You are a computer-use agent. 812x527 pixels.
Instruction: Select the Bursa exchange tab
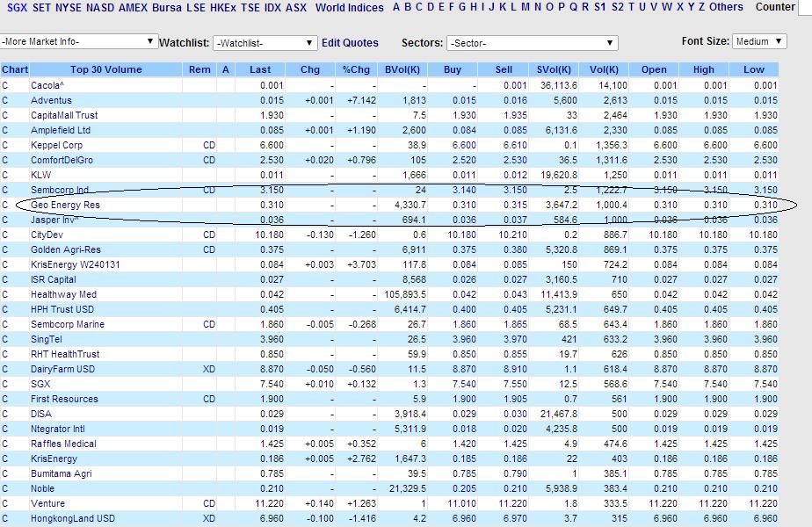[x=167, y=8]
